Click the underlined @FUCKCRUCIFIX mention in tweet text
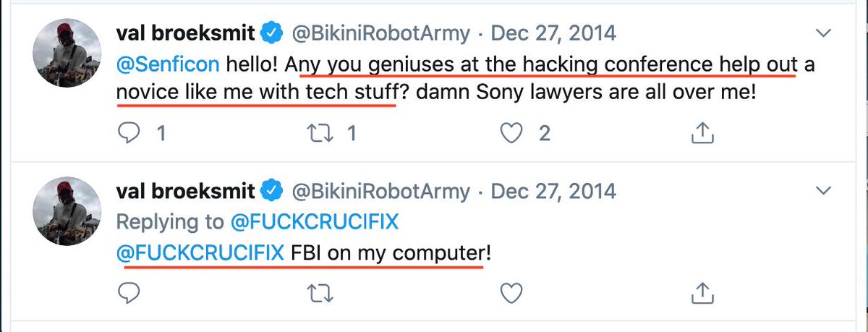The image size is (868, 332). [x=199, y=255]
